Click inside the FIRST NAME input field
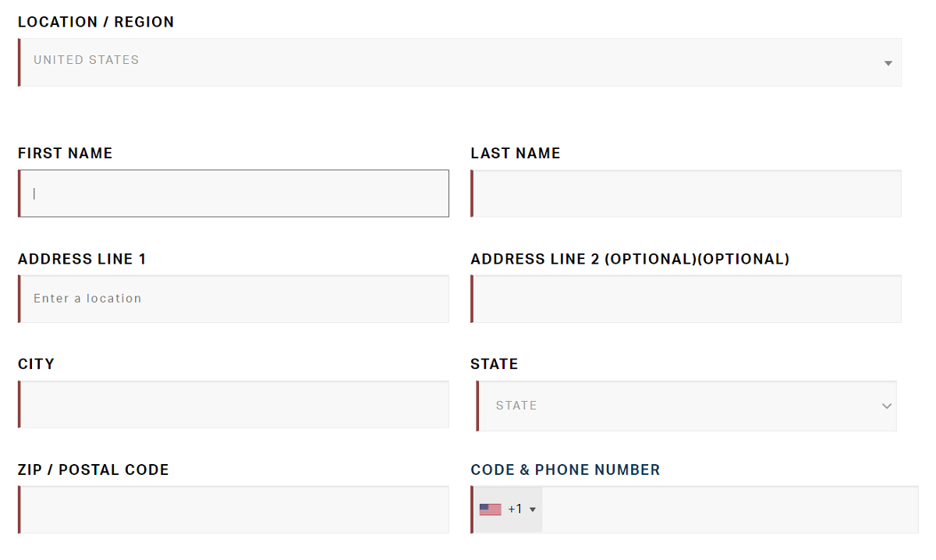 [232, 193]
